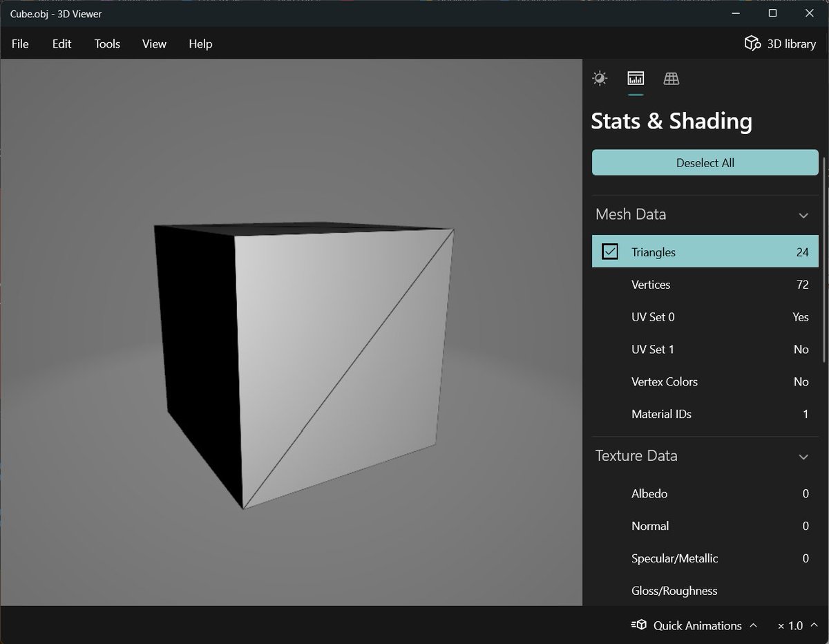Click the Stats & Shading panel scrollbar
The image size is (829, 644).
(823, 259)
